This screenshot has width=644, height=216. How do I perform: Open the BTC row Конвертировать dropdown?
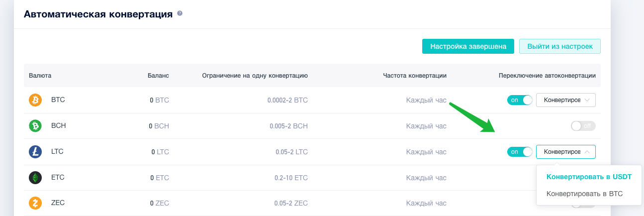point(566,100)
